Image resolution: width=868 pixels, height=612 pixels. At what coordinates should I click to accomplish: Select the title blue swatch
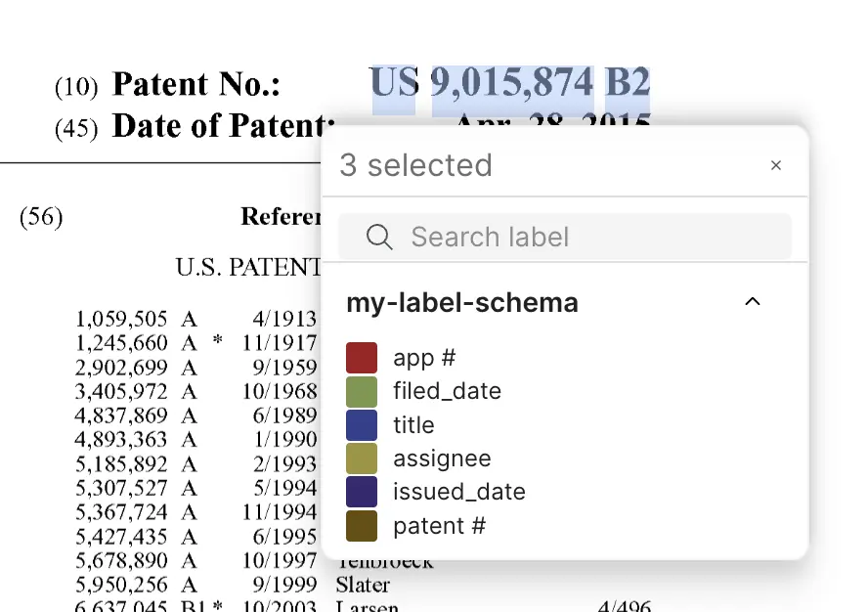(x=362, y=425)
